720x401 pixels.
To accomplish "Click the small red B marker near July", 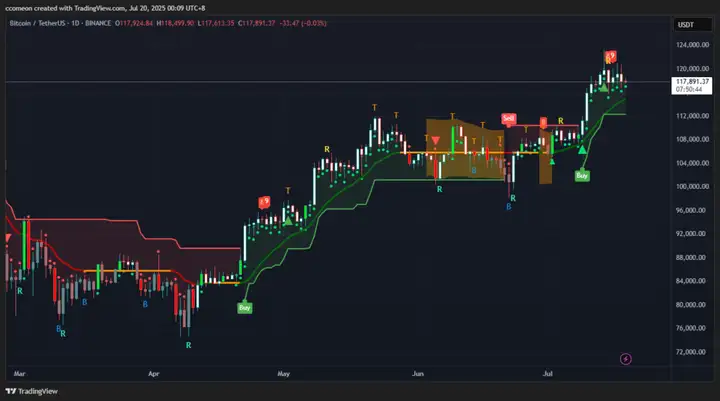I will 543,122.
